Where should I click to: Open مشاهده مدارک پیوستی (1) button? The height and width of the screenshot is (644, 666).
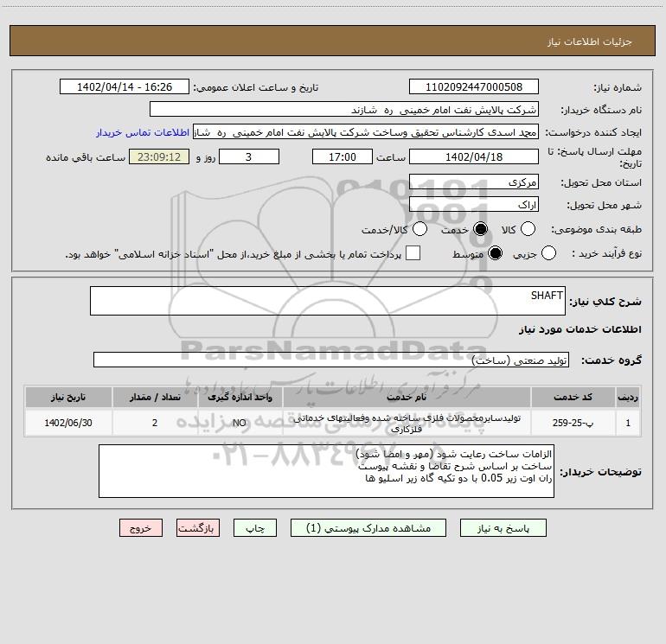coord(368,528)
